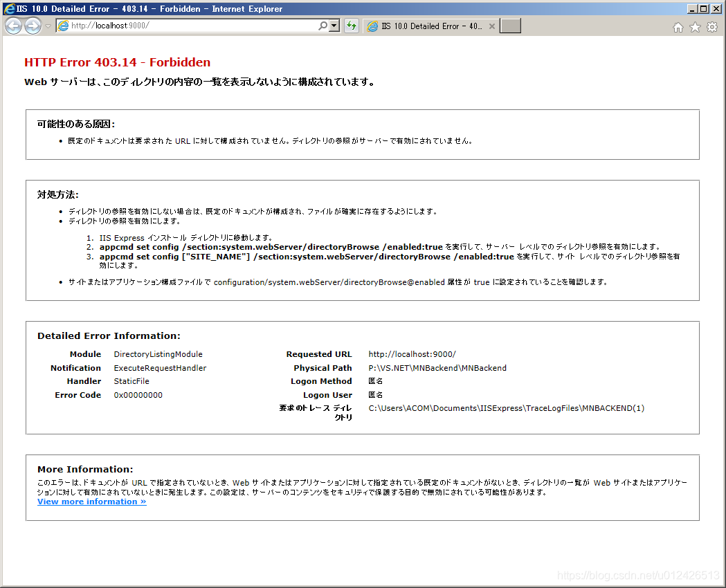Open the address bar autocomplete dropdown

click(335, 26)
